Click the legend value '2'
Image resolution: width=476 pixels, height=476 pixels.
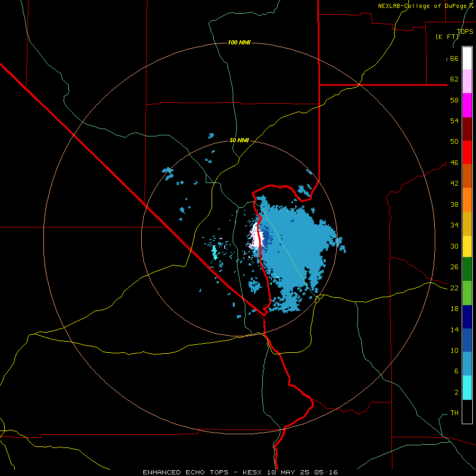click(456, 392)
